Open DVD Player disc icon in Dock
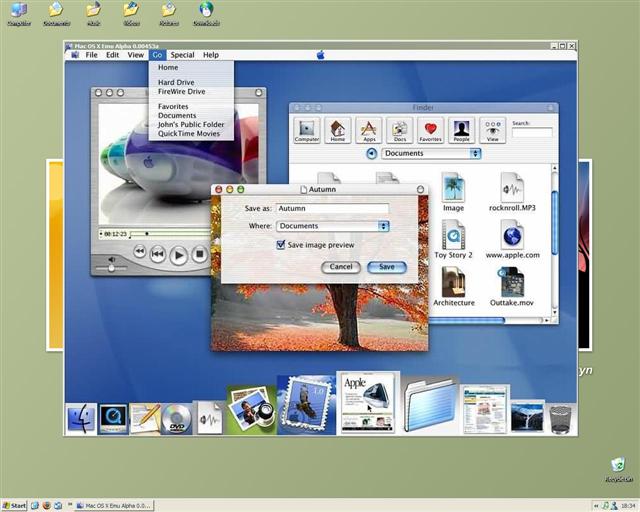This screenshot has width=640, height=512. (176, 419)
